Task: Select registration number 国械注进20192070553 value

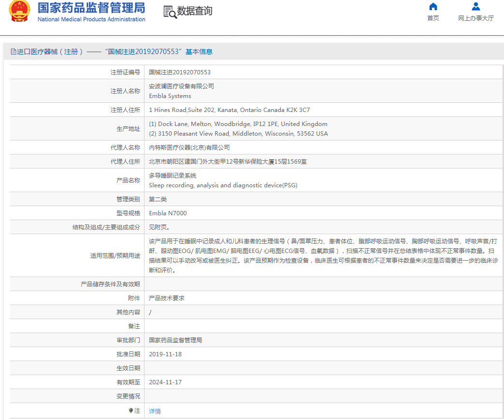Action: click(180, 72)
